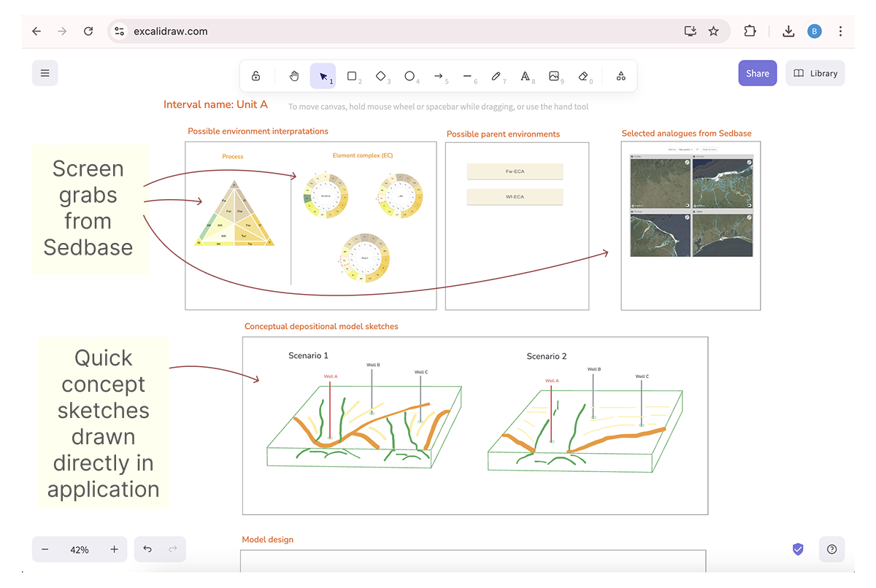Open browser Extensions puzzle icon

pyautogui.click(x=750, y=31)
